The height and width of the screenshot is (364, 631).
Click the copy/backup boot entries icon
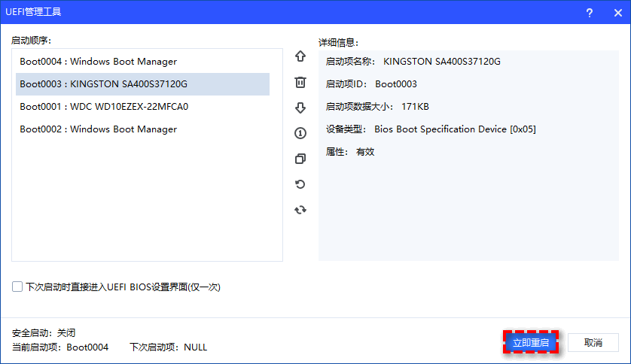pos(300,159)
